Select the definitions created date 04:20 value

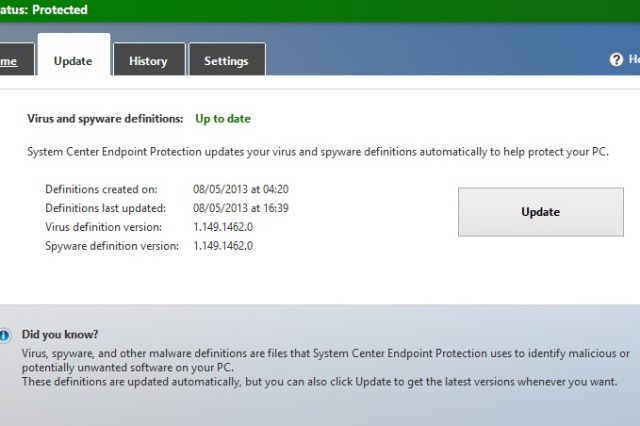click(x=240, y=188)
